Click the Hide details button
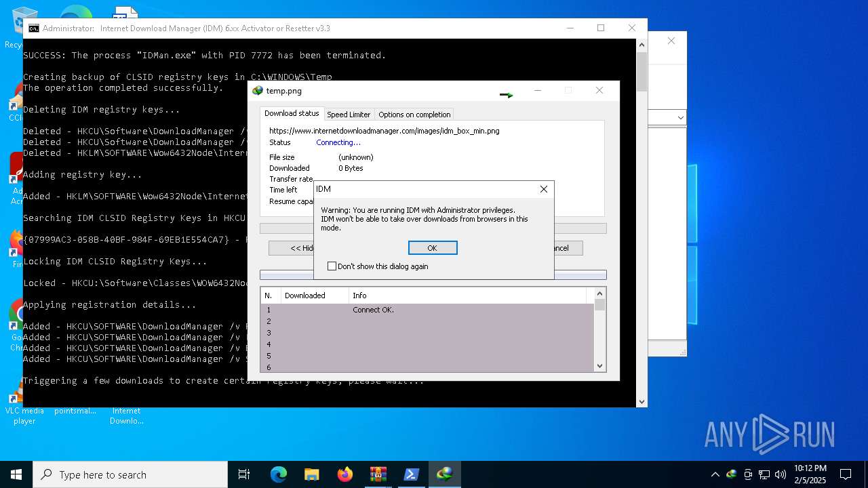Screen dimensions: 868x488 coord(292,248)
